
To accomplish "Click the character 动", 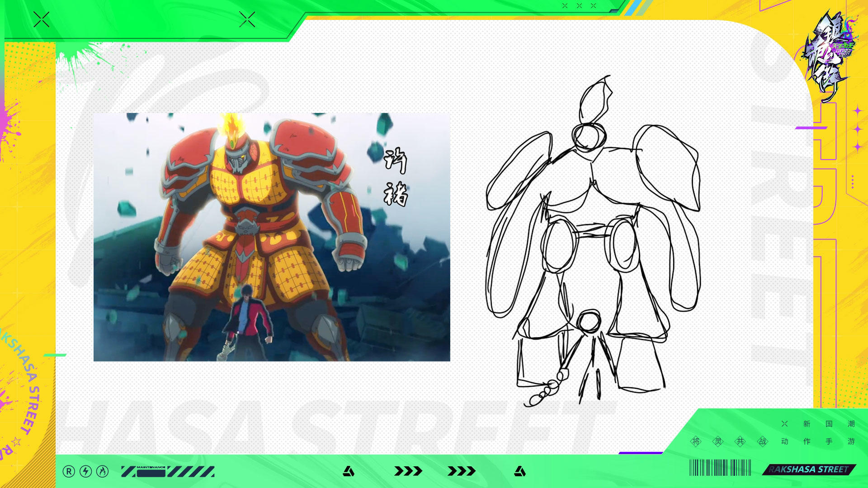I will [785, 441].
